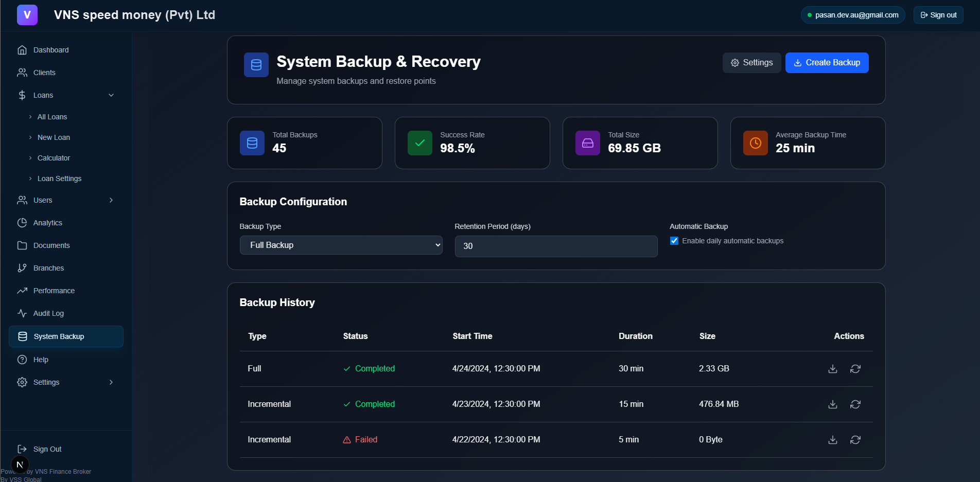Toggle Enable daily automatic backups checkbox
Viewport: 980px width, 482px height.
pos(674,241)
